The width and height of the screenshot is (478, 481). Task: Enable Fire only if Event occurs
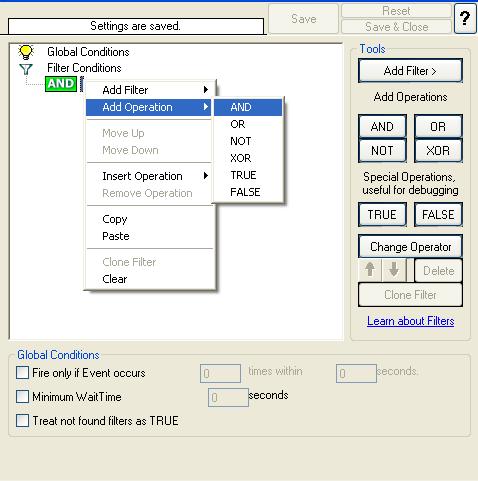pos(22,373)
